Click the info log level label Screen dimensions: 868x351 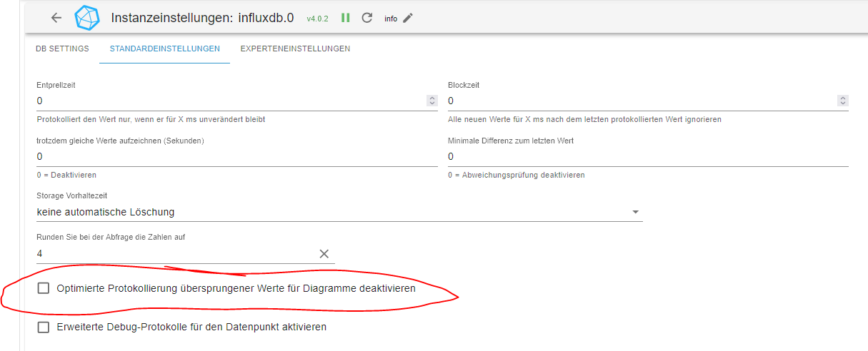tap(391, 19)
